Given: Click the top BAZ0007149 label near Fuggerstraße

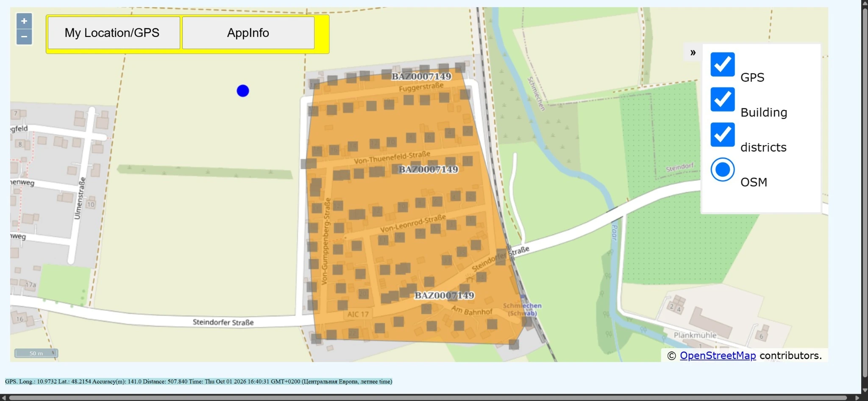Looking at the screenshot, I should point(421,76).
